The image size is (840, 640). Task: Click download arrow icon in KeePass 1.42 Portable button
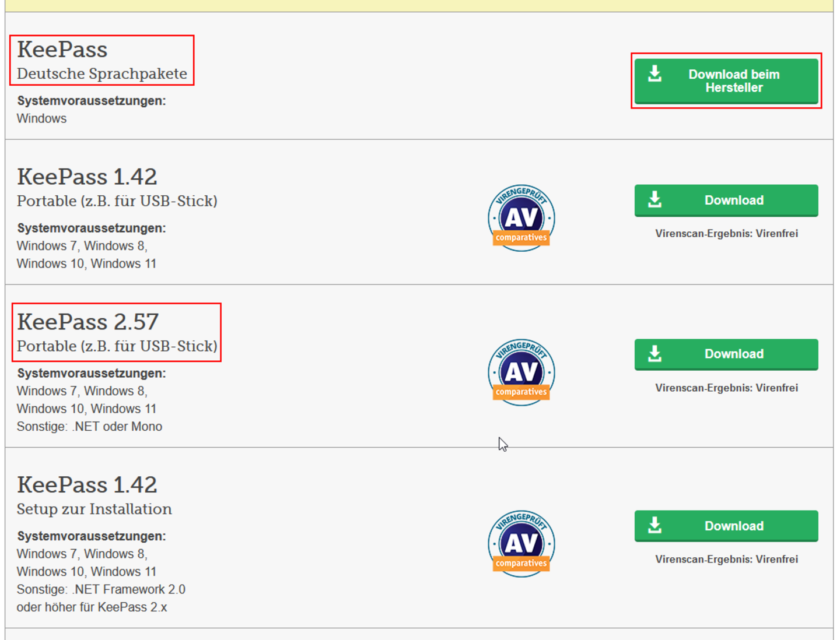(655, 199)
